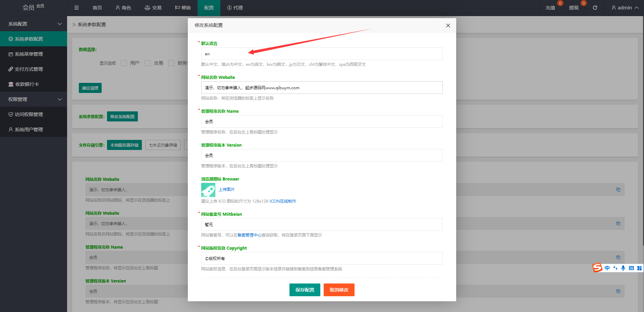The height and width of the screenshot is (312, 644).
Task: Open the 交易 top navigation tab
Action: (x=153, y=8)
